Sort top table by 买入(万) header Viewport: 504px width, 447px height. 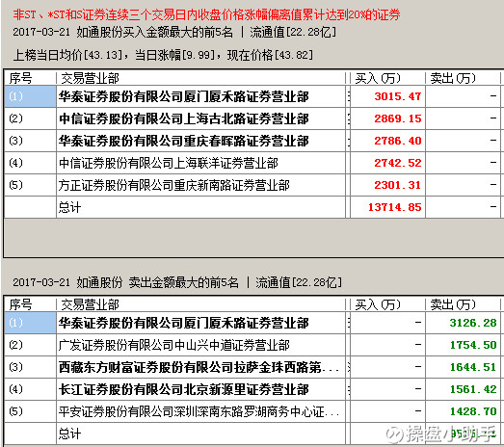pyautogui.click(x=378, y=78)
